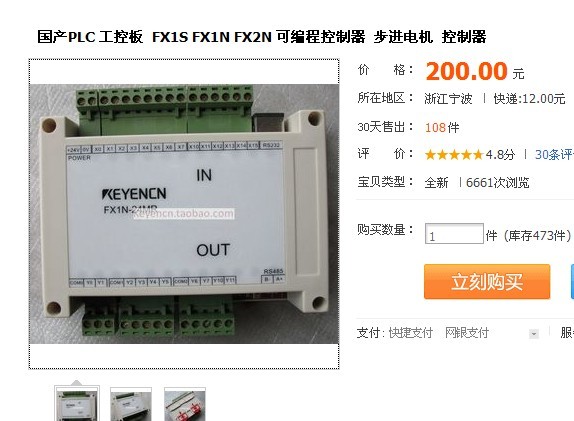Expand the payment methods dropdown arrow

(x=534, y=334)
